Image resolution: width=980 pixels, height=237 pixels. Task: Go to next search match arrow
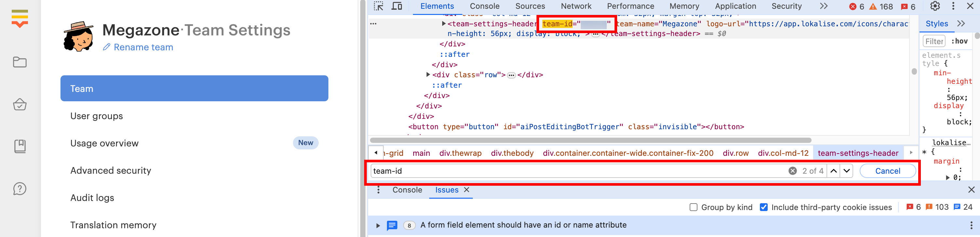pyautogui.click(x=846, y=171)
